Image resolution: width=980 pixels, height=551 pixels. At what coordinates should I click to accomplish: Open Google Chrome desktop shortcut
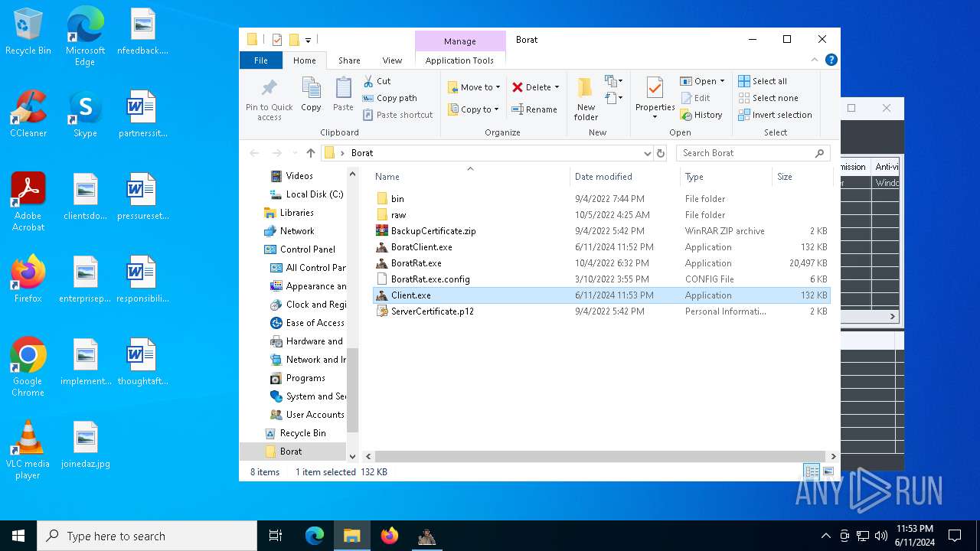click(x=28, y=367)
